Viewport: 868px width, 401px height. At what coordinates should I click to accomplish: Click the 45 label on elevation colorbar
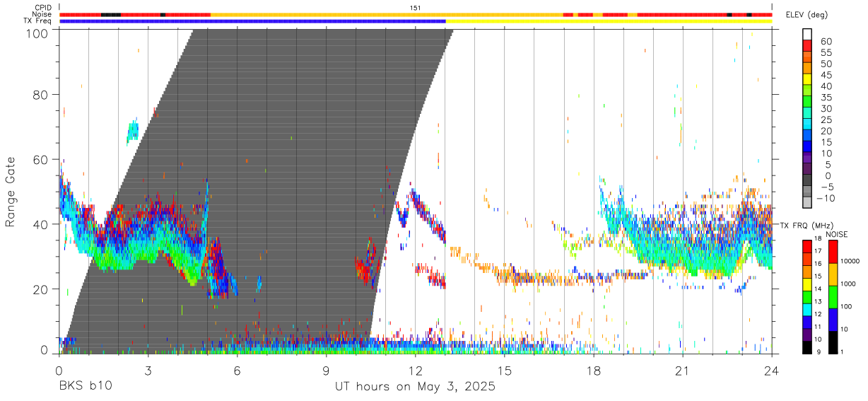(825, 75)
